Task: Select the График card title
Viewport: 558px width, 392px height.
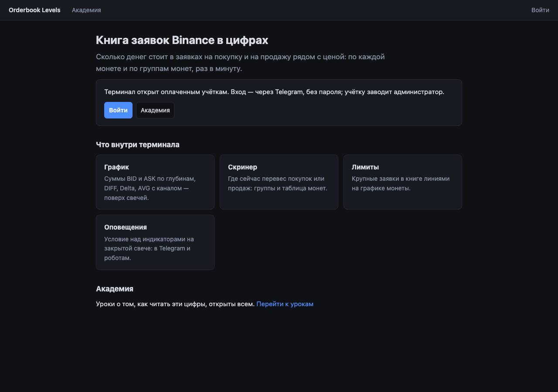Action: pos(116,167)
